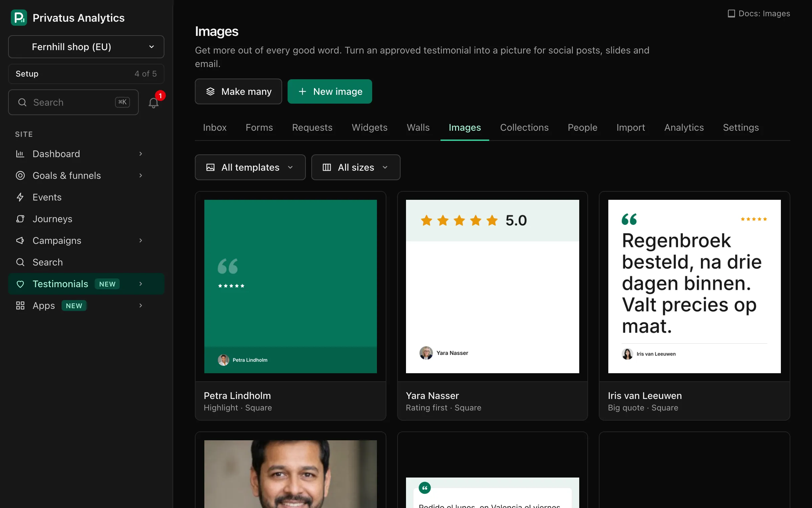Open the man portrait image card
This screenshot has height=508, width=812.
291,474
